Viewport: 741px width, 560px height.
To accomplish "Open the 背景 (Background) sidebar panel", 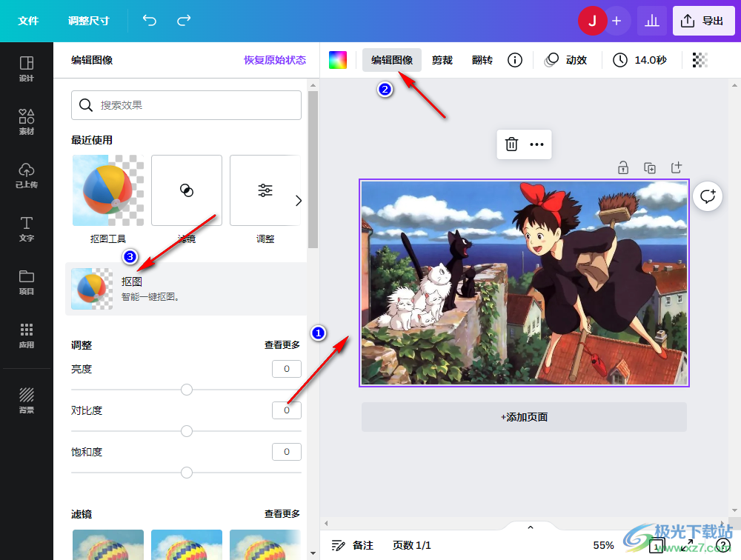I will (27, 400).
